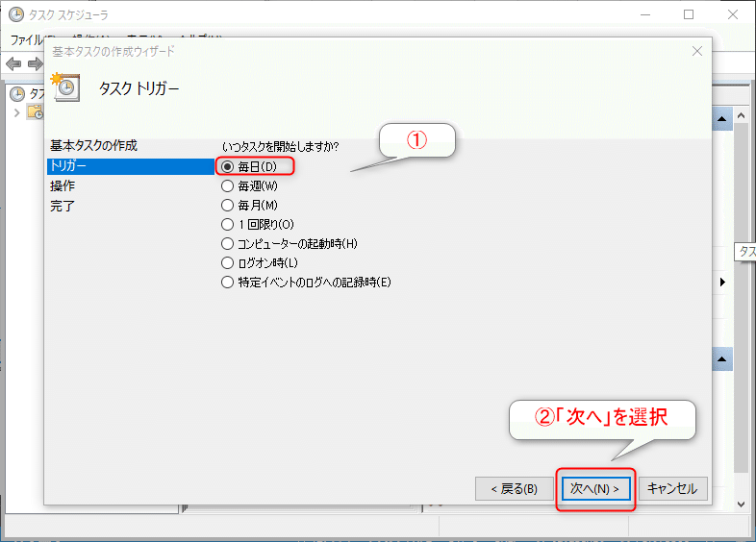Click the scrollbar down arrow on the right

pyautogui.click(x=742, y=505)
